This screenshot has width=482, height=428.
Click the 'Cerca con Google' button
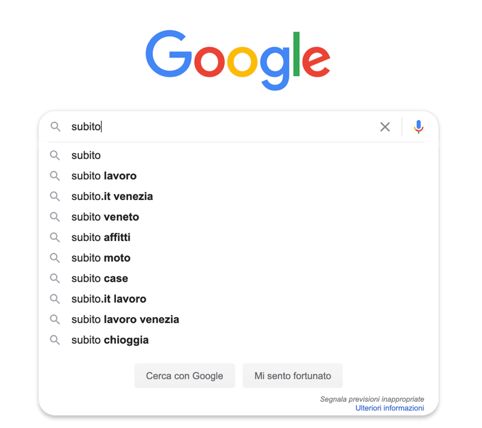(x=185, y=376)
